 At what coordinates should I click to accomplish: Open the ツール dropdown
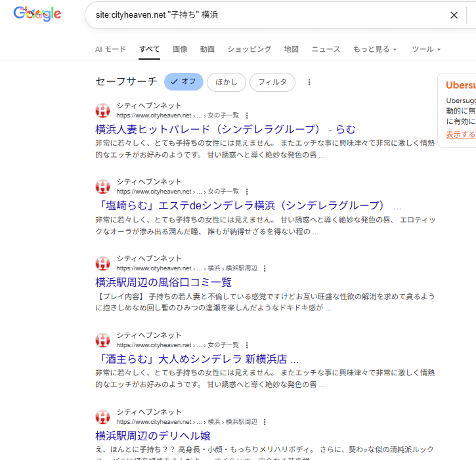click(x=425, y=49)
